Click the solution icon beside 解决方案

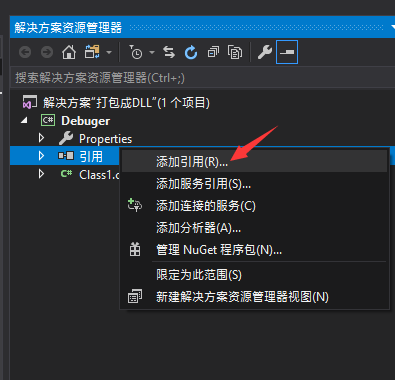coord(30,102)
